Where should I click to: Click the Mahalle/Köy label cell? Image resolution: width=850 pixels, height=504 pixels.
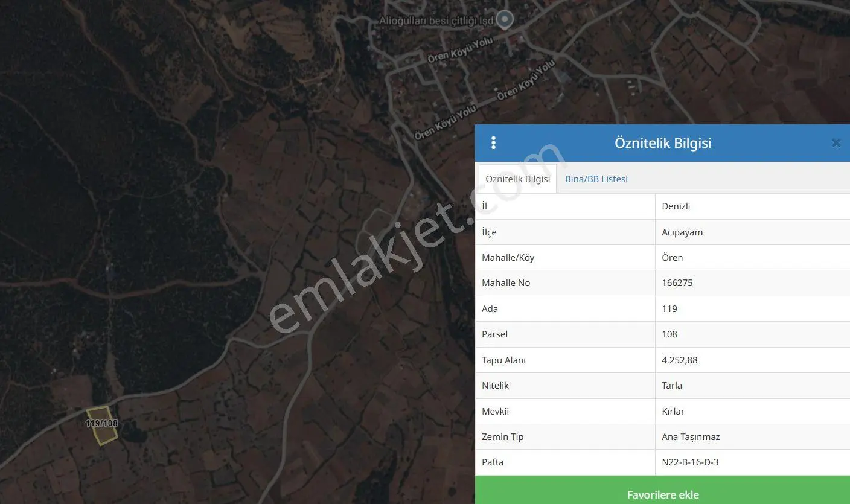coord(565,258)
